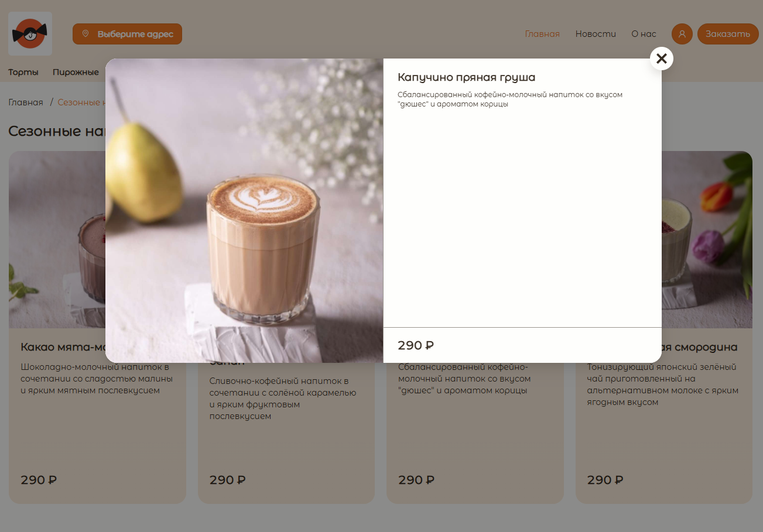Open the смородина matcha drink card image
The height and width of the screenshot is (532, 763).
tap(707, 240)
